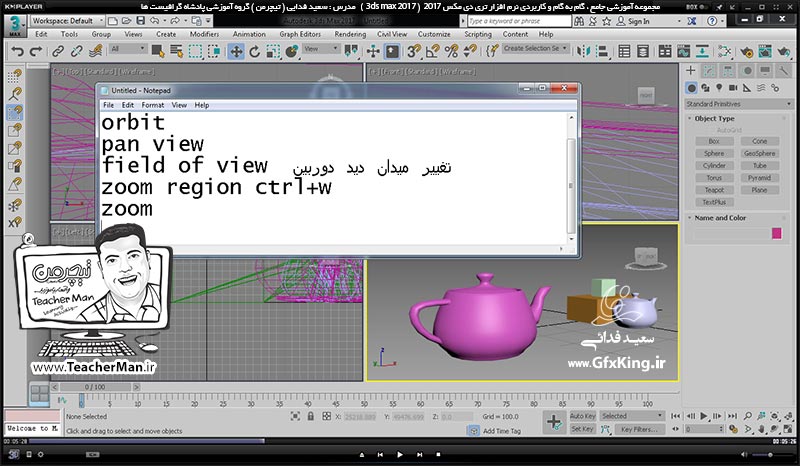800x466 pixels.
Task: Toggle the Scene Explorer
Action: pyautogui.click(x=624, y=52)
